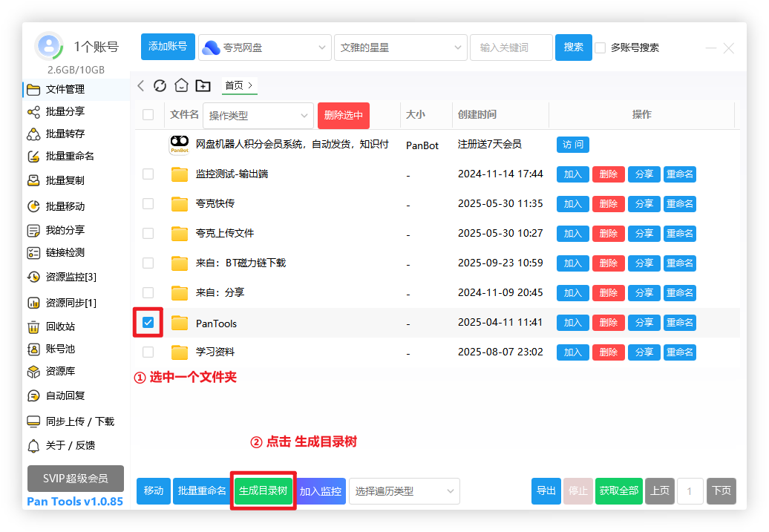This screenshot has height=532, width=769.
Task: Click the 输入关键词 search field
Action: pos(511,47)
